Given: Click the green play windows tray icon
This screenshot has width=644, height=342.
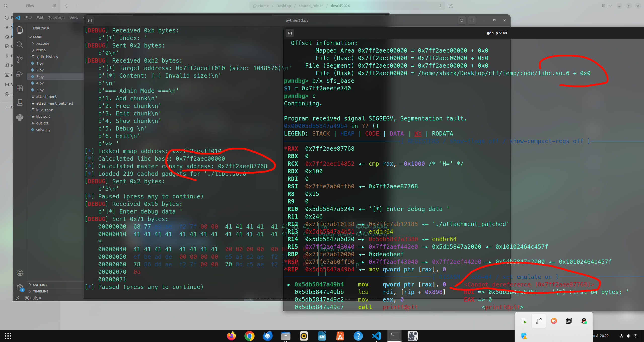Looking at the screenshot, I should [x=524, y=321].
